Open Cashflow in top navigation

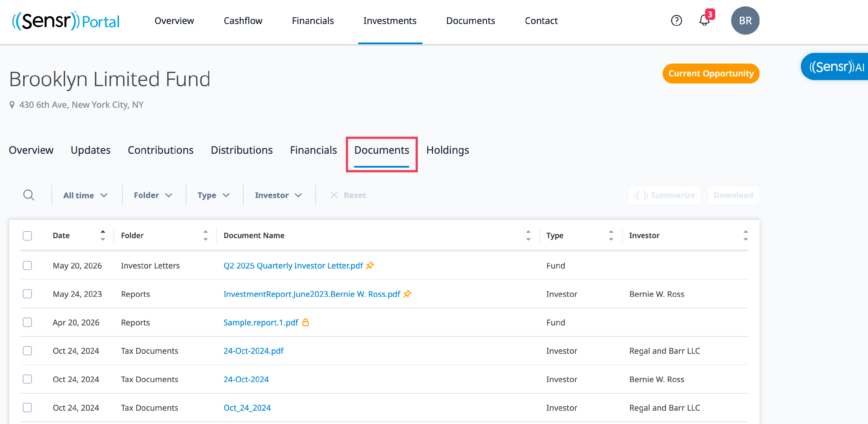(x=243, y=21)
